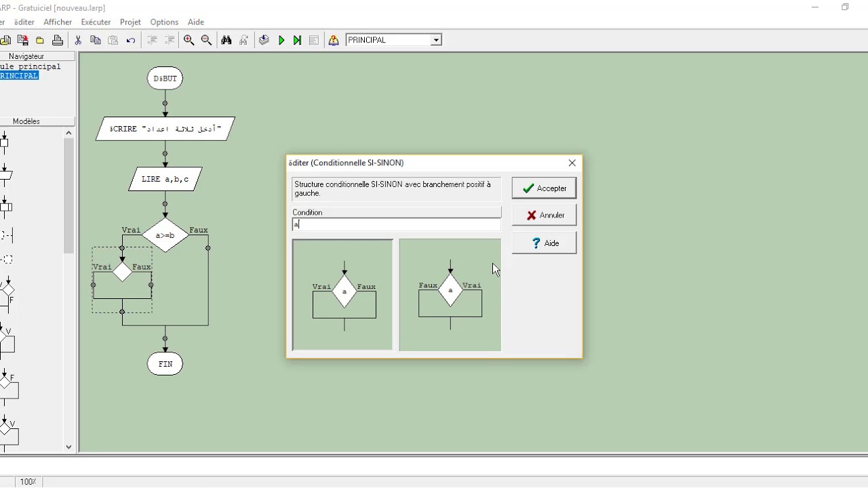This screenshot has height=488, width=868.
Task: Select the FIN node in flowchart
Action: 165,364
